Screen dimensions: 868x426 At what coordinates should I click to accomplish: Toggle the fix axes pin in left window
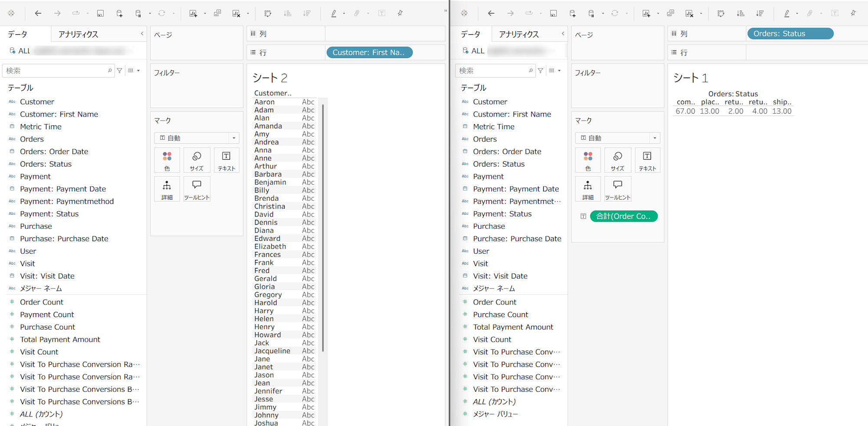pos(400,13)
